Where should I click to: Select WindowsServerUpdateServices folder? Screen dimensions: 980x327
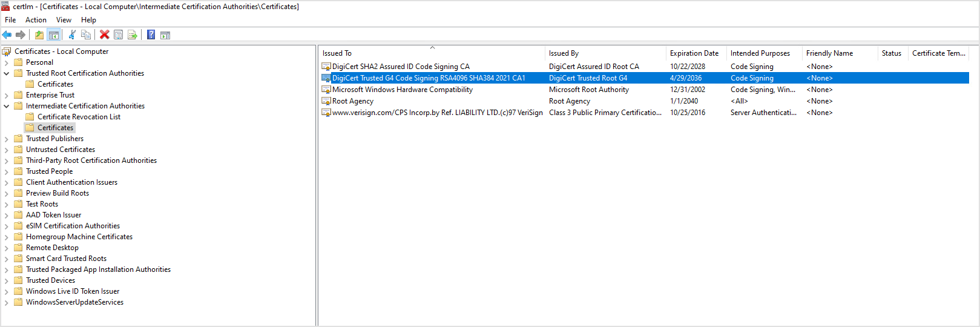74,302
